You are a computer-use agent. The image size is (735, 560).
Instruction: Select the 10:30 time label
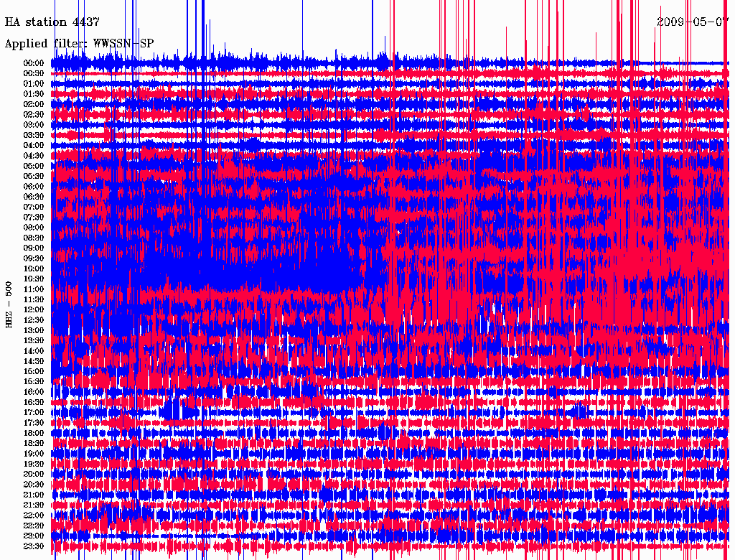34,279
